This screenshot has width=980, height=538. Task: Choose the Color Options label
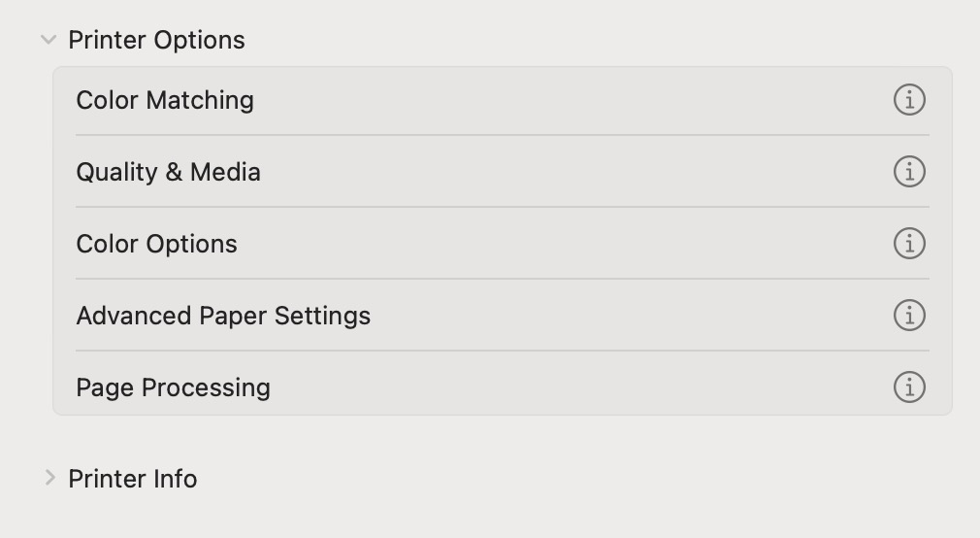coord(156,244)
